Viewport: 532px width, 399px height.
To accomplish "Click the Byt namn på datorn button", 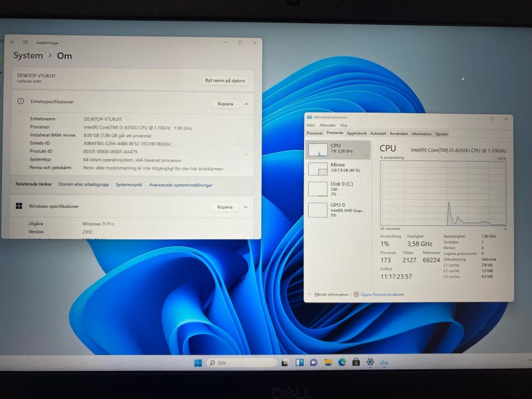I will coord(225,80).
